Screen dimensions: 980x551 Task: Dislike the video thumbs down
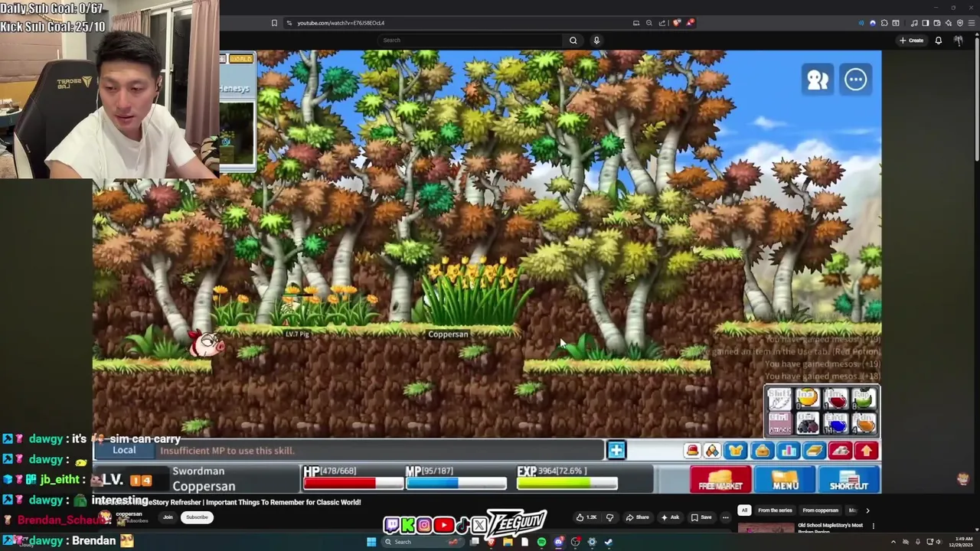click(x=609, y=517)
